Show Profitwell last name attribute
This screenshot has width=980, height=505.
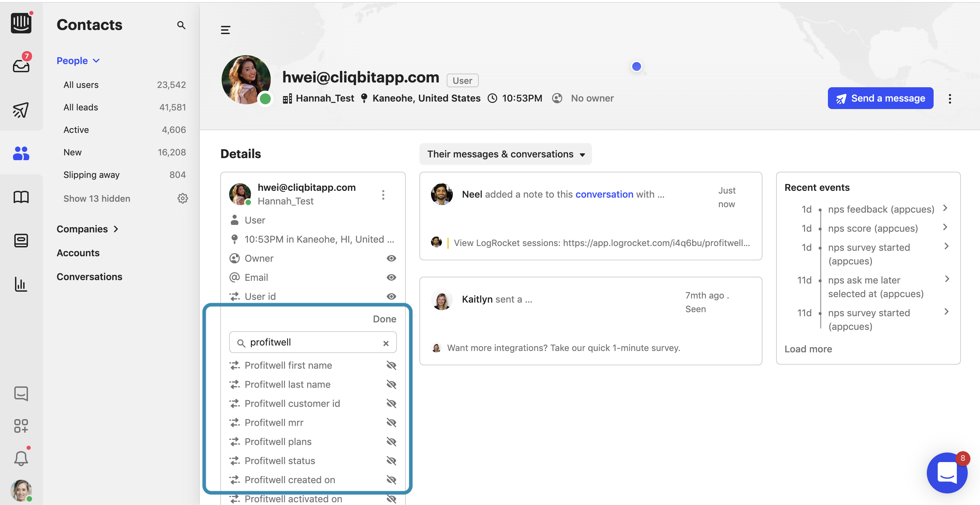click(x=391, y=384)
